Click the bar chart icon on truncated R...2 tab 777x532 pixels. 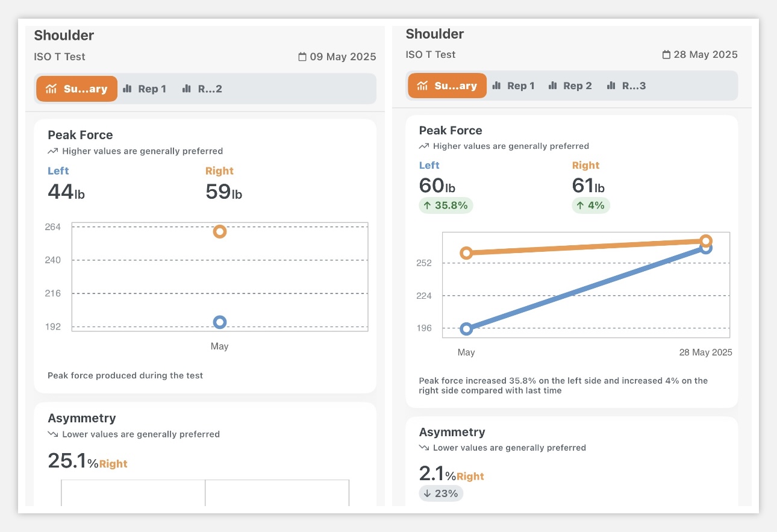click(x=187, y=89)
